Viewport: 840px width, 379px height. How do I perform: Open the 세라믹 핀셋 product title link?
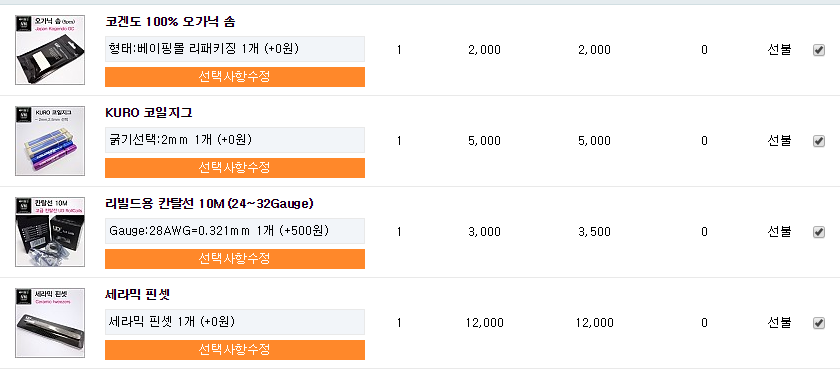click(138, 295)
